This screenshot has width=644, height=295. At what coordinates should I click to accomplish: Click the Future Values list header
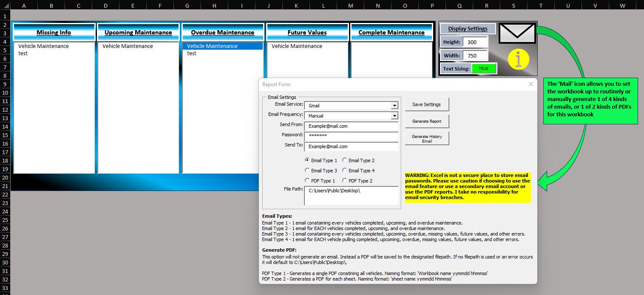pos(307,32)
